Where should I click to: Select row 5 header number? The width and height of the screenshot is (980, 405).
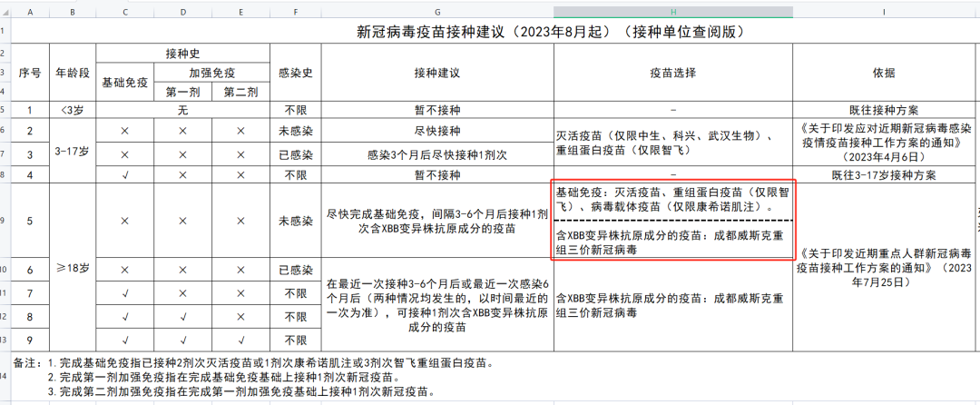tap(5, 110)
